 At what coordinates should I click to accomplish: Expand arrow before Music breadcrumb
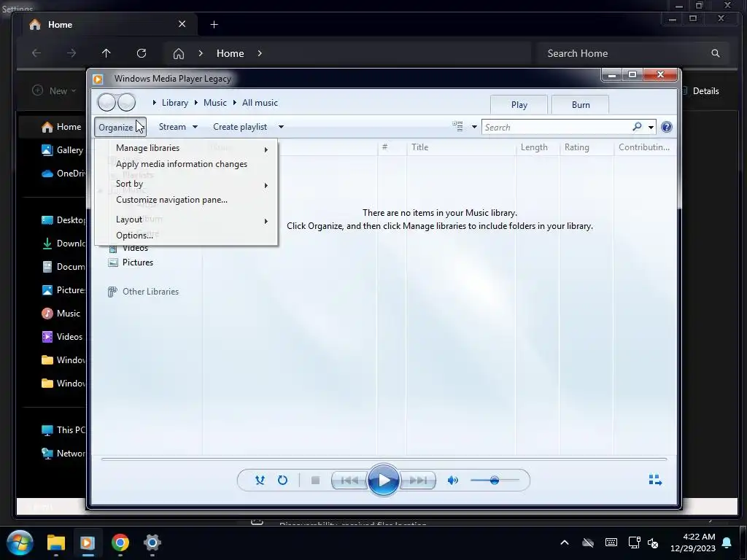coord(196,102)
